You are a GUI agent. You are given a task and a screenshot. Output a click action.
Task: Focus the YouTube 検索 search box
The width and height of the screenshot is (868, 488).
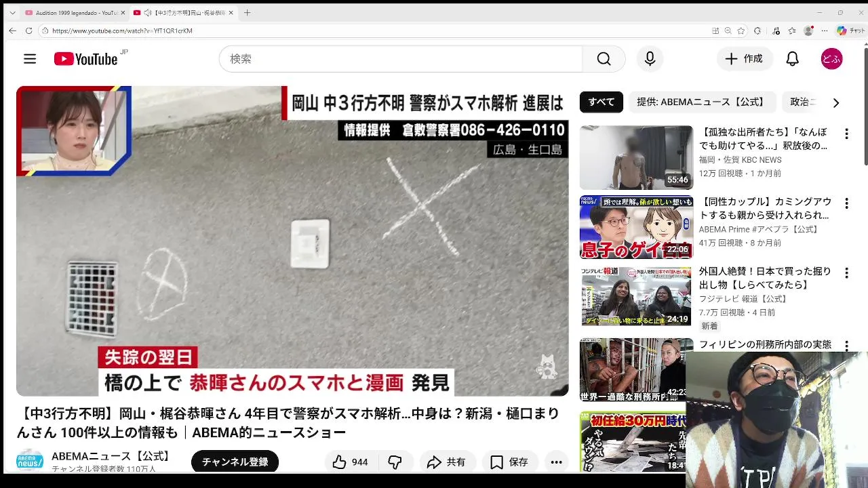click(x=401, y=59)
